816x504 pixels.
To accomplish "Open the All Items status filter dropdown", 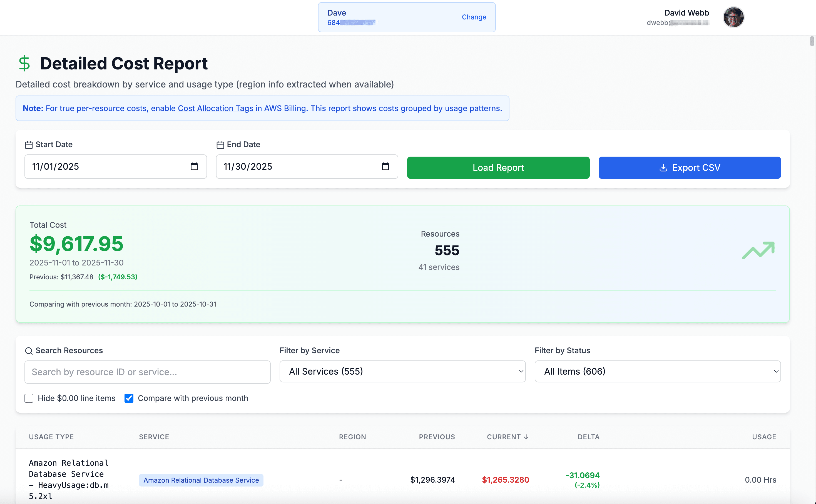I will pyautogui.click(x=657, y=371).
